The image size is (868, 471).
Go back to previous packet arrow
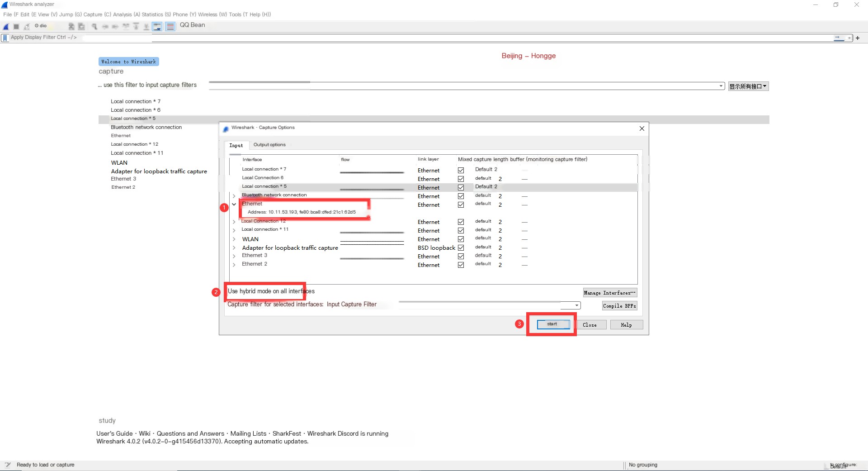coord(105,26)
